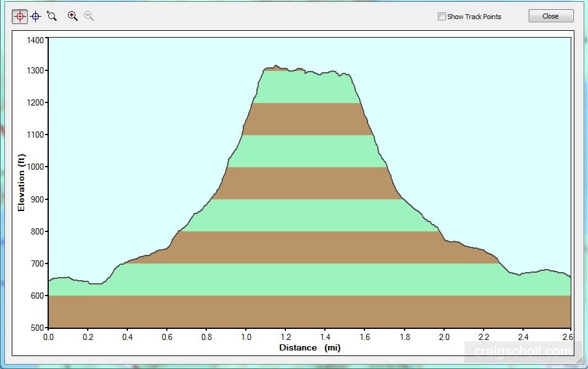Click the Elevation (ft) axis label

tap(22, 183)
